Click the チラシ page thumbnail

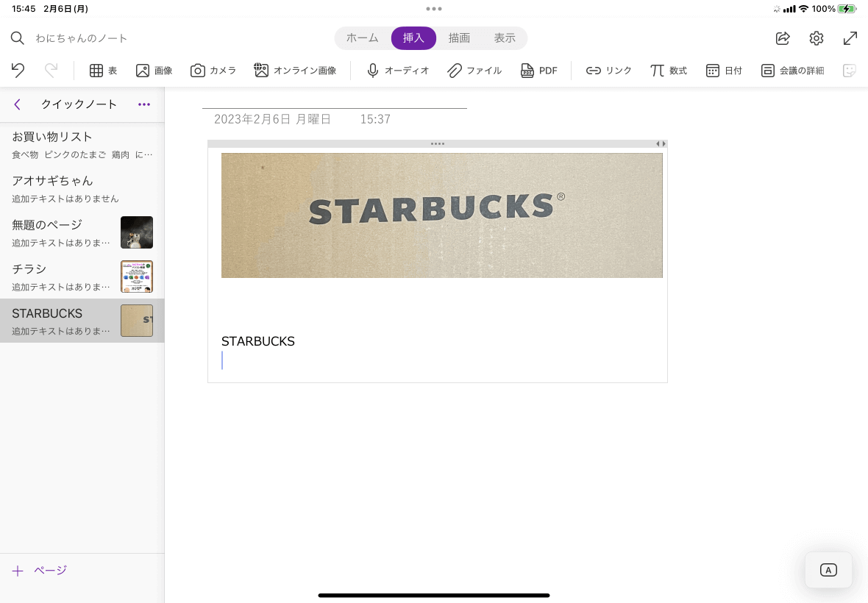coord(137,276)
